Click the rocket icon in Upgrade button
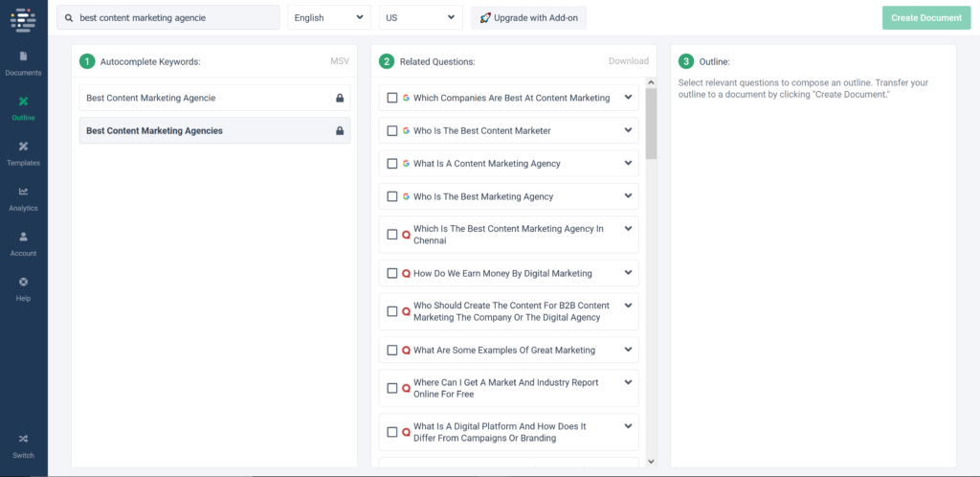The width and height of the screenshot is (980, 477). pyautogui.click(x=485, y=18)
